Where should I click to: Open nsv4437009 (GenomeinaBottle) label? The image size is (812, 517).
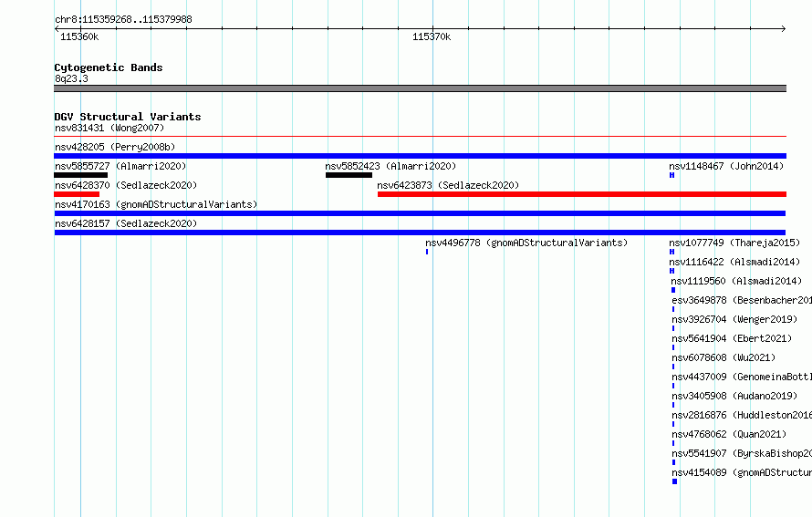(742, 377)
